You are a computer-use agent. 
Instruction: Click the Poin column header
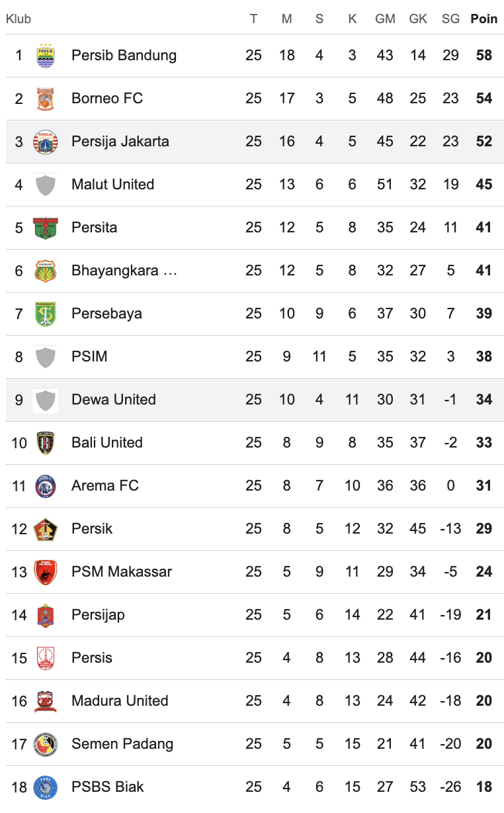(x=484, y=19)
